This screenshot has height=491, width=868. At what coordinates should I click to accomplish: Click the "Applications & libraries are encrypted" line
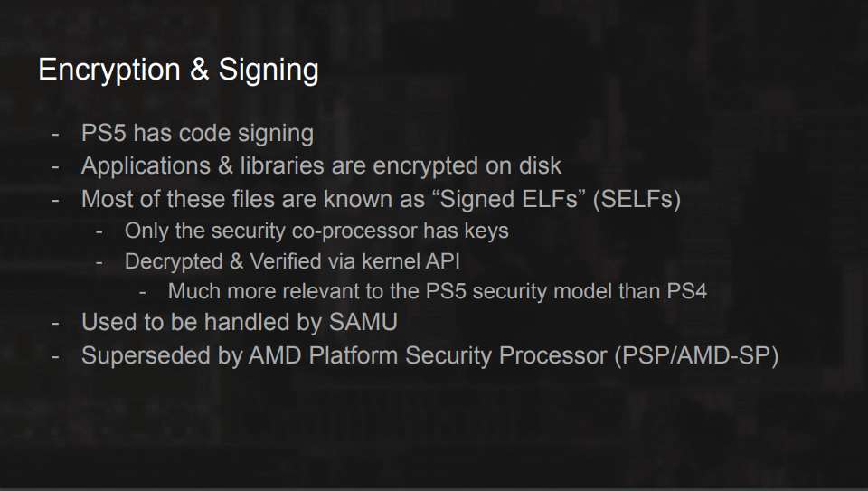click(321, 166)
